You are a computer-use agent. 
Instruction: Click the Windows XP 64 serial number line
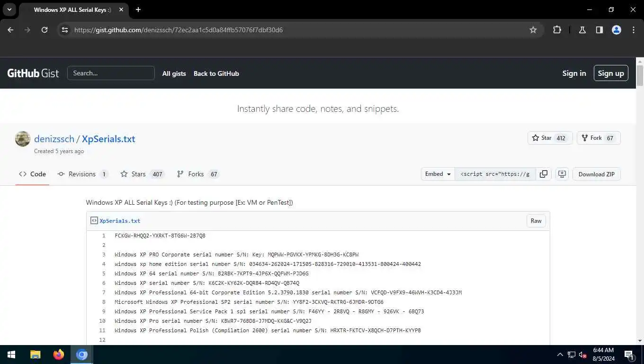click(212, 273)
